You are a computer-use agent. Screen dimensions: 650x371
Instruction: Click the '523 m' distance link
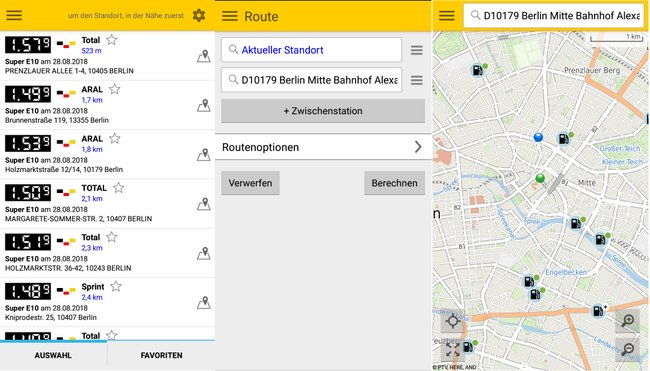(x=91, y=51)
